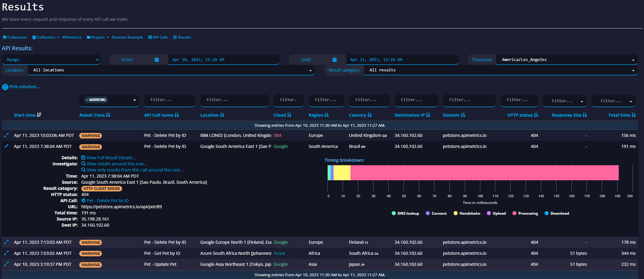Click the Until date calendar icon
The image size is (644, 279).
click(334, 60)
